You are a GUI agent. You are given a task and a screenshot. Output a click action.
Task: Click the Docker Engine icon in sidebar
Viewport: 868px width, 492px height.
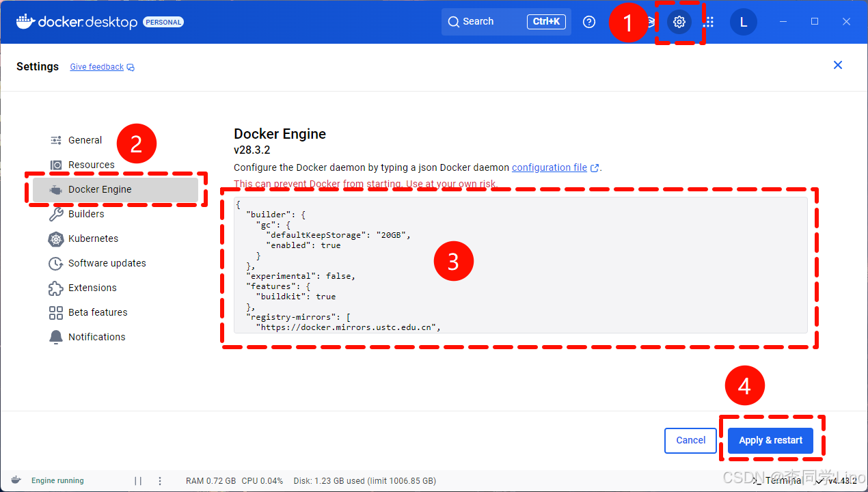(x=56, y=189)
